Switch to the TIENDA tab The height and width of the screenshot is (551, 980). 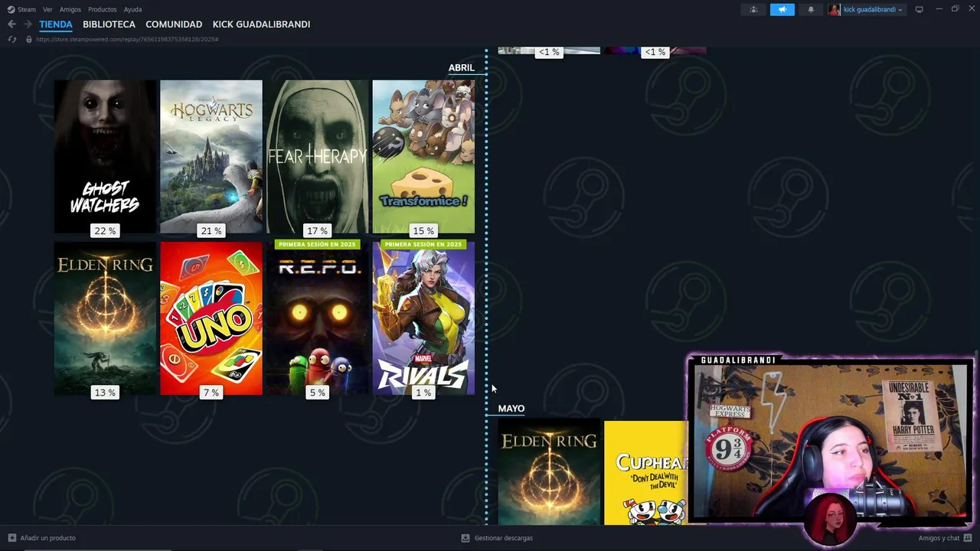click(x=56, y=24)
